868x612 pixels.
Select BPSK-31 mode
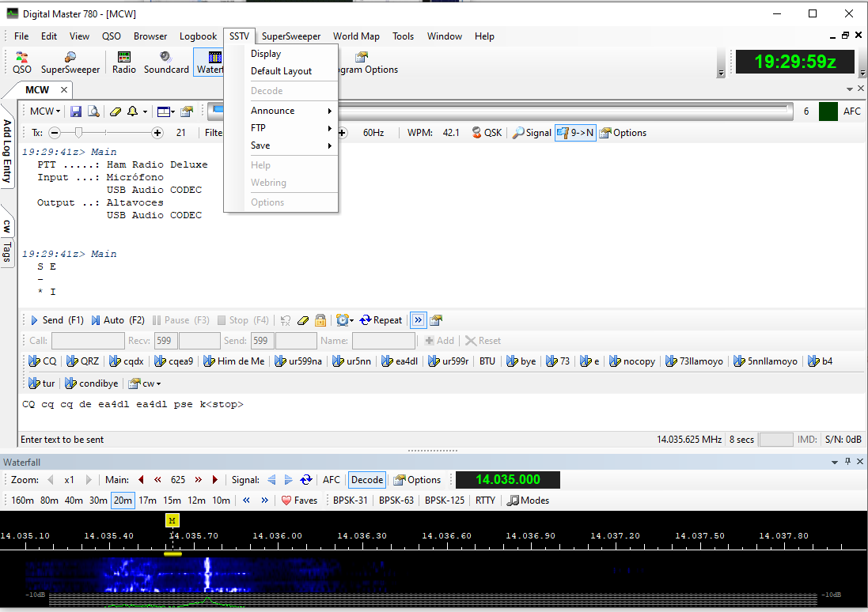pos(350,501)
